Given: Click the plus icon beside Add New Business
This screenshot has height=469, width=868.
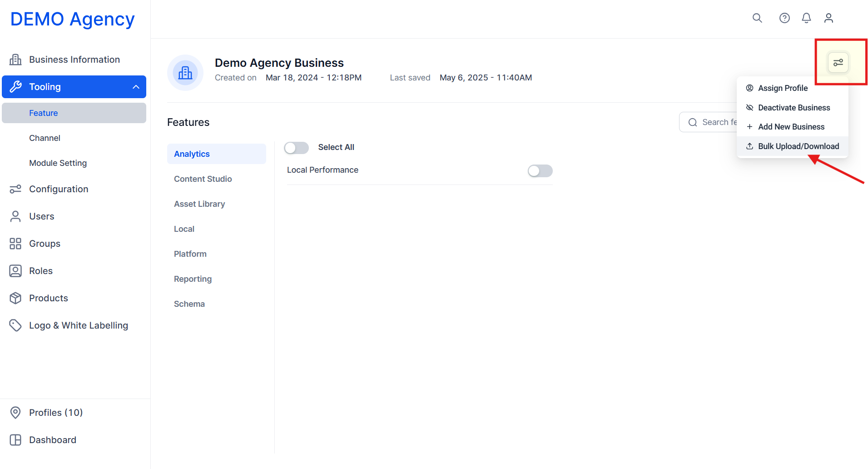Looking at the screenshot, I should [x=749, y=127].
